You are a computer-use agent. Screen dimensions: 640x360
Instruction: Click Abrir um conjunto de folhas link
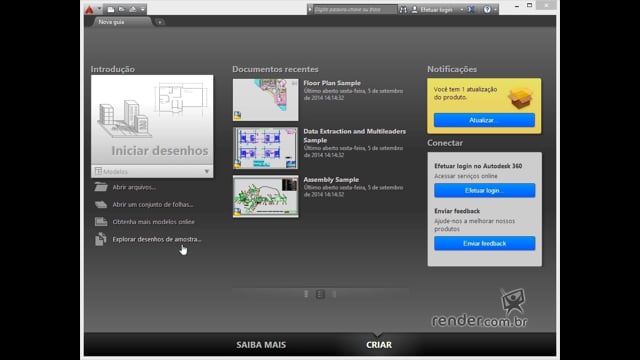click(153, 204)
